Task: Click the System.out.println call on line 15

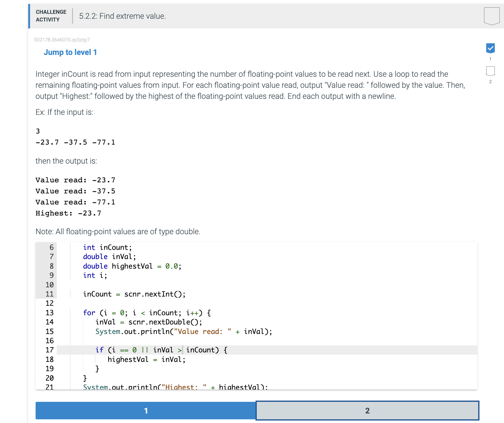Action: tap(183, 331)
